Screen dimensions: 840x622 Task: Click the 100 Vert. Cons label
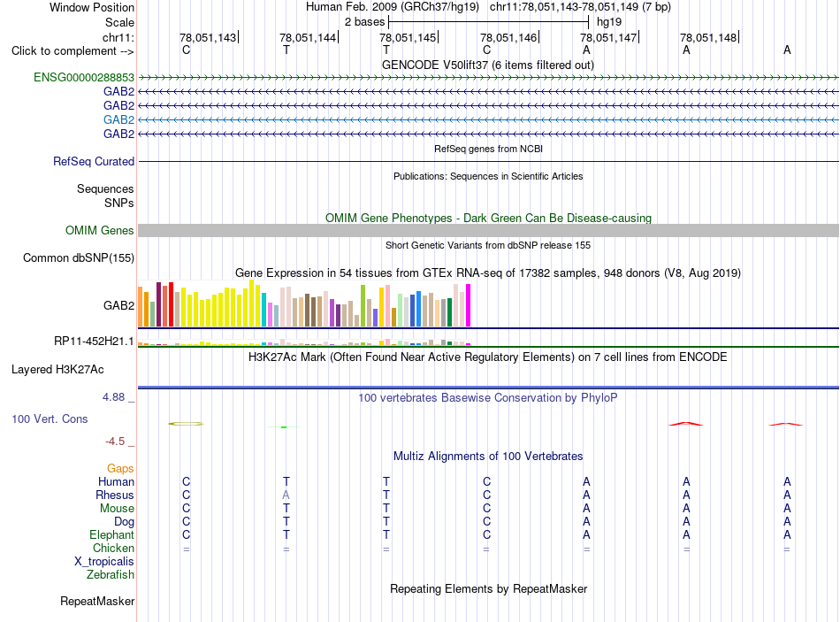[50, 419]
